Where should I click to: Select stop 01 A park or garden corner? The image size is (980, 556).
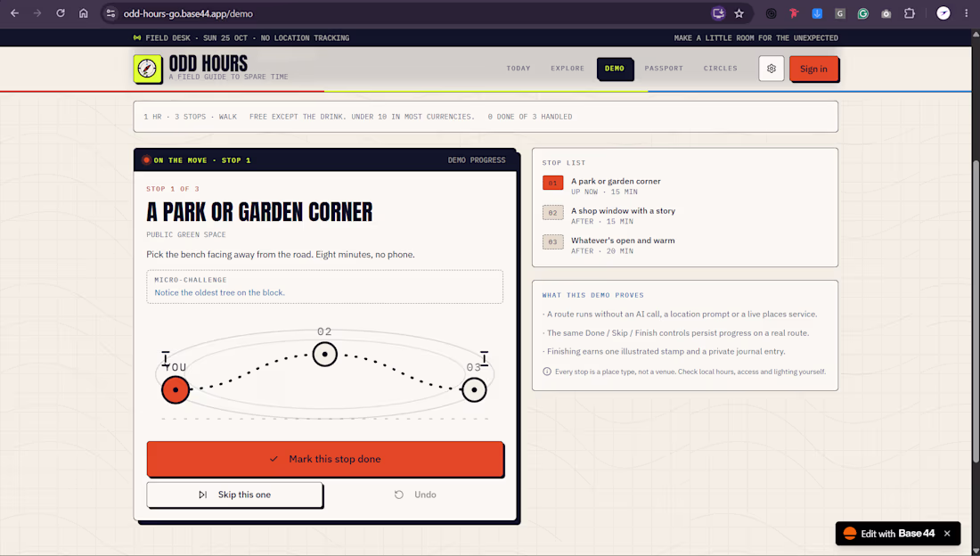[685, 185]
